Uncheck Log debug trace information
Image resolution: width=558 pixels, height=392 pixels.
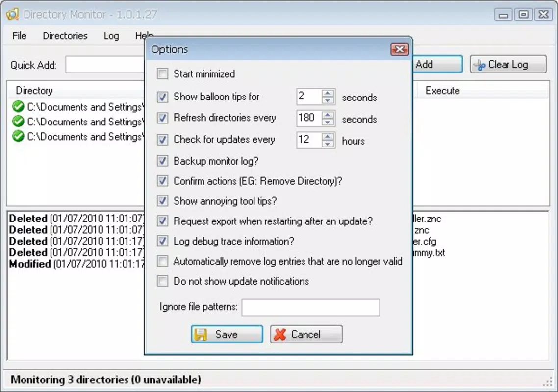[x=163, y=241]
